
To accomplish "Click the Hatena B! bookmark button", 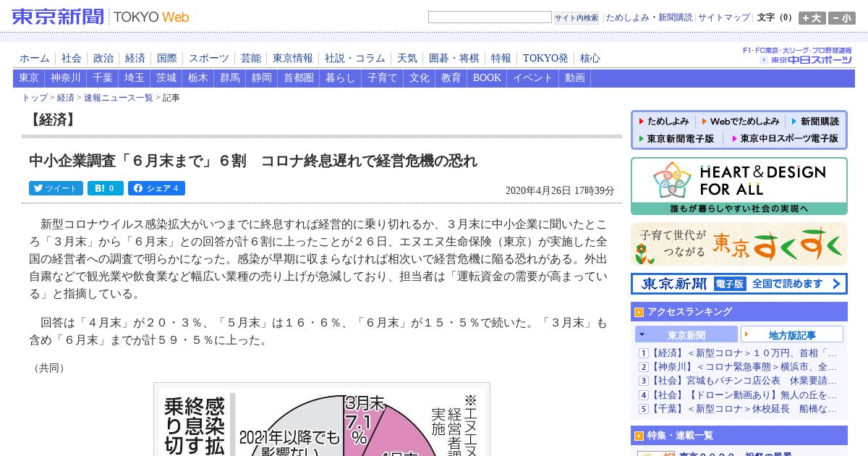I will [106, 188].
